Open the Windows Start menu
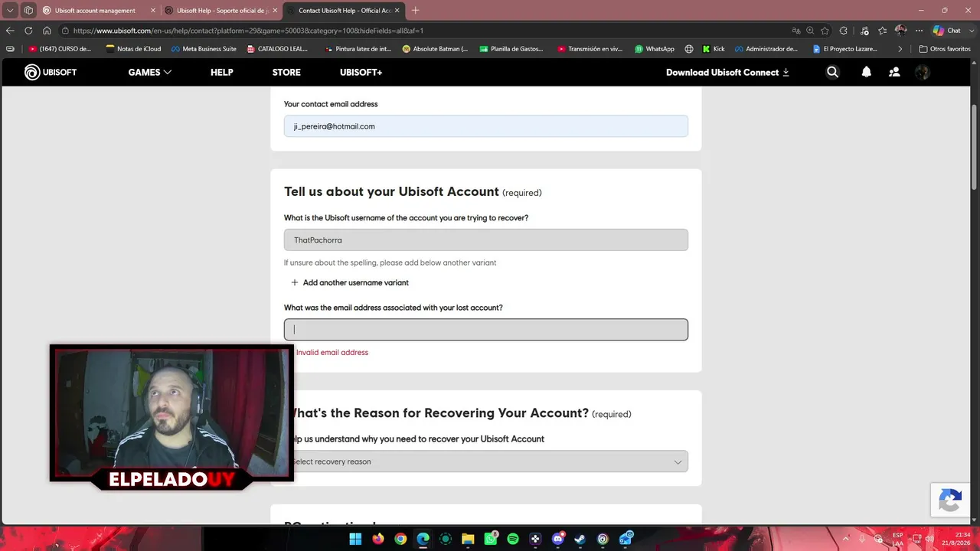The image size is (980, 551). pyautogui.click(x=355, y=539)
